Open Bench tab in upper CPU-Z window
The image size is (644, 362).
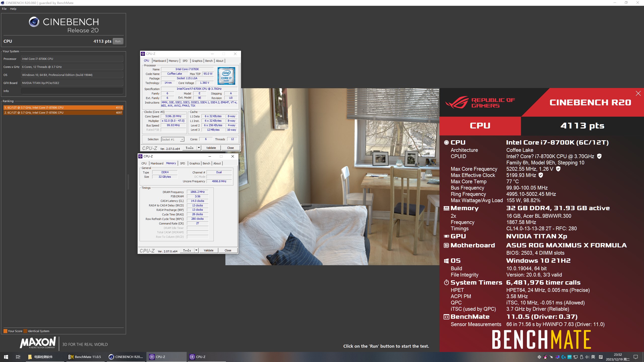click(209, 61)
